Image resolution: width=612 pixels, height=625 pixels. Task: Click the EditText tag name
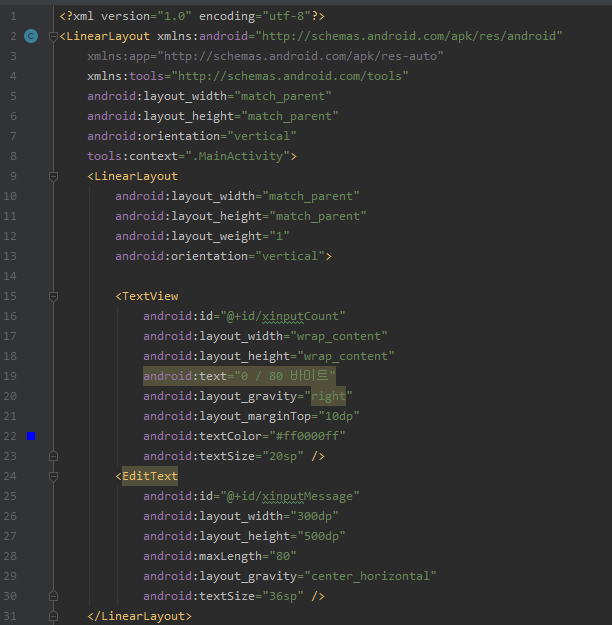click(x=150, y=476)
